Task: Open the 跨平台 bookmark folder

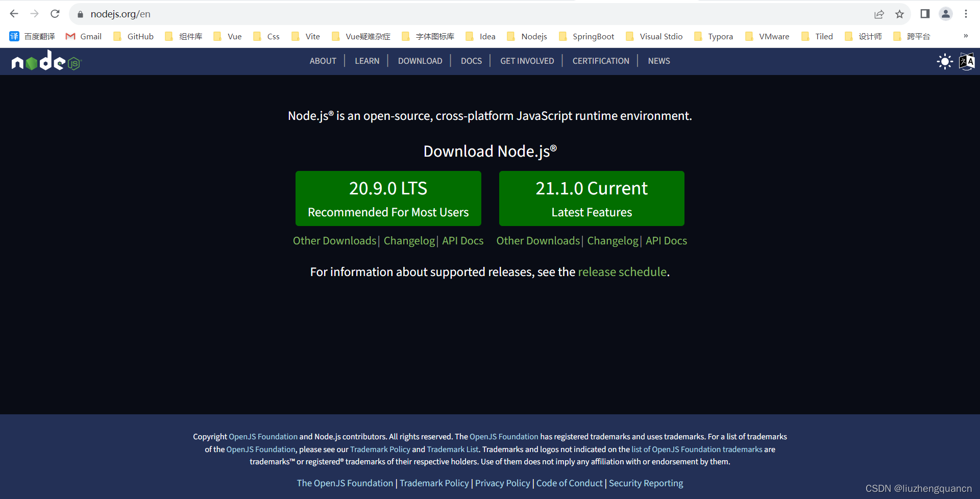Action: [912, 36]
